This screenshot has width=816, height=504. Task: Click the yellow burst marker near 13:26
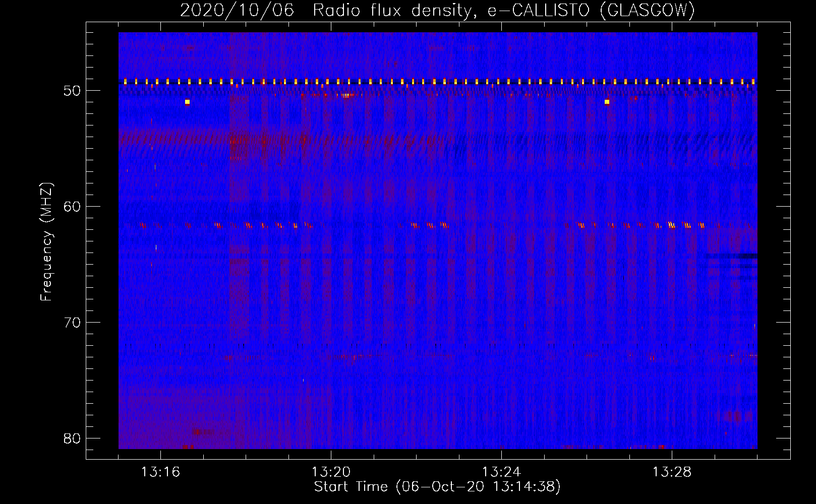click(x=607, y=102)
